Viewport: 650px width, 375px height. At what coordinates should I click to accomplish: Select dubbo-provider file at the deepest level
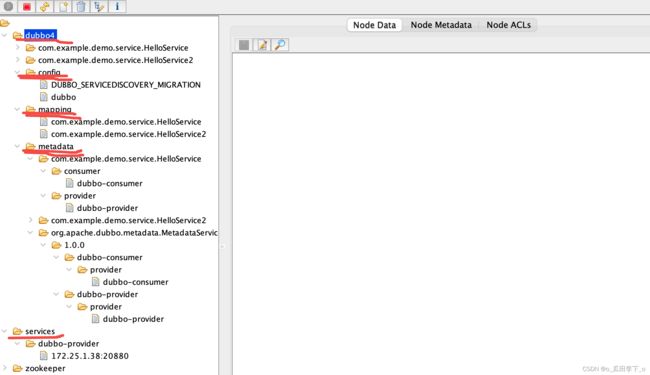point(133,319)
